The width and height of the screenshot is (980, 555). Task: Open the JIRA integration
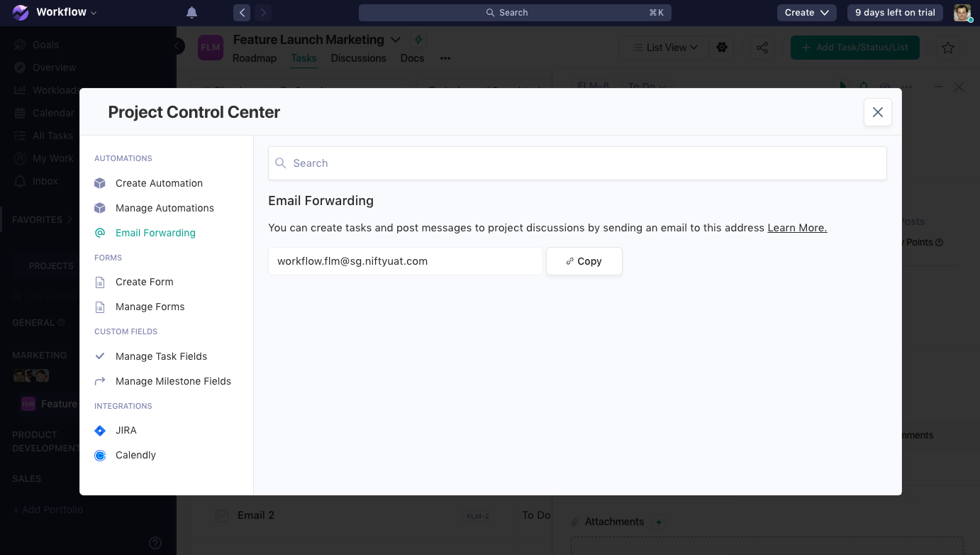[x=126, y=430]
